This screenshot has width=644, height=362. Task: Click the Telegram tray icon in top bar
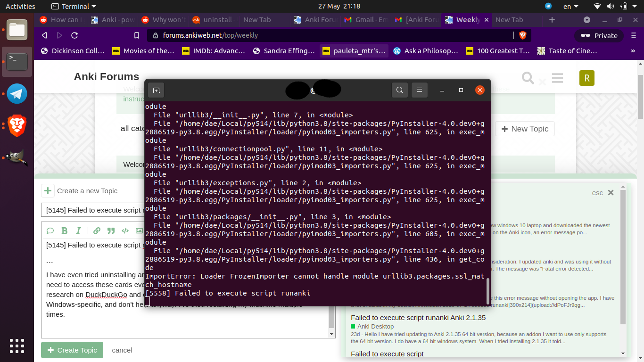point(548,6)
